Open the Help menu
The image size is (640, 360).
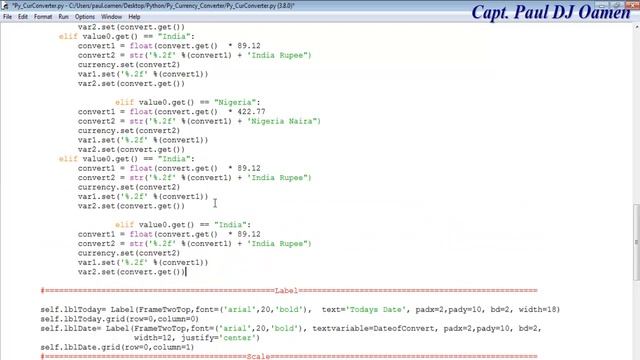pos(134,17)
